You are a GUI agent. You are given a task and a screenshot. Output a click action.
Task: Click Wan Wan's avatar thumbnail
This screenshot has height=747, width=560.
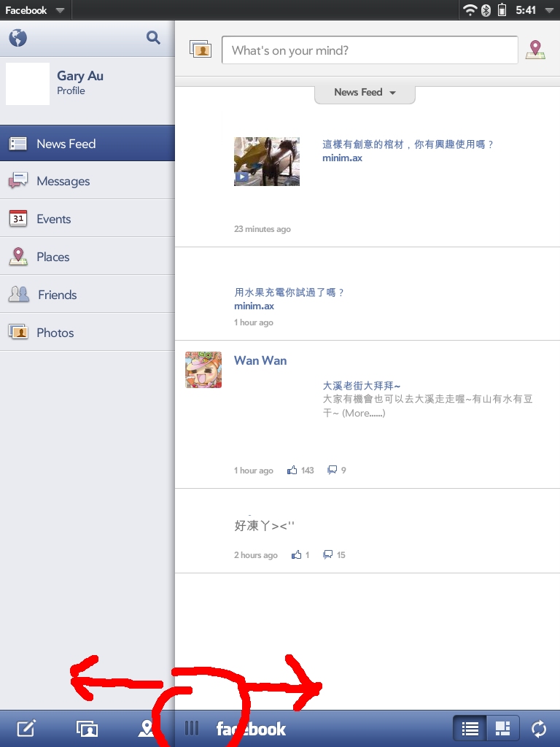203,370
